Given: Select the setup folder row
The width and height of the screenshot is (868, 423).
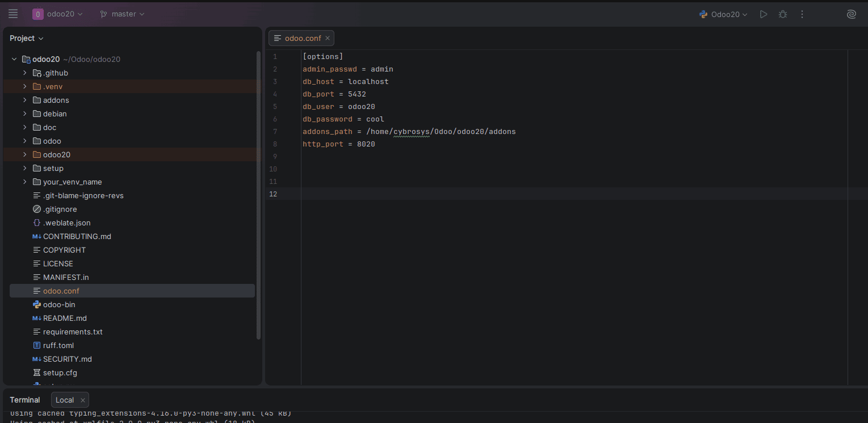Looking at the screenshot, I should point(132,168).
